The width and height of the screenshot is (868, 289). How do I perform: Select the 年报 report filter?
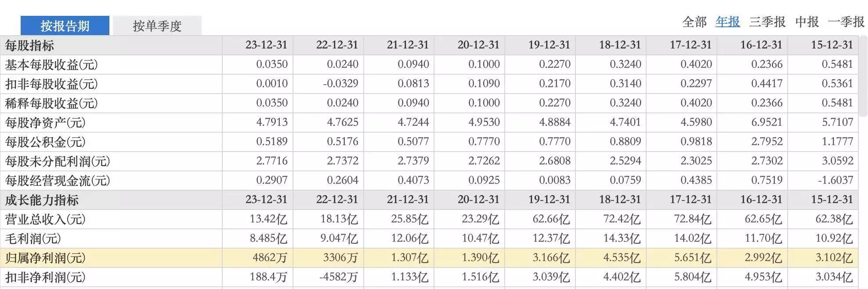(x=728, y=22)
